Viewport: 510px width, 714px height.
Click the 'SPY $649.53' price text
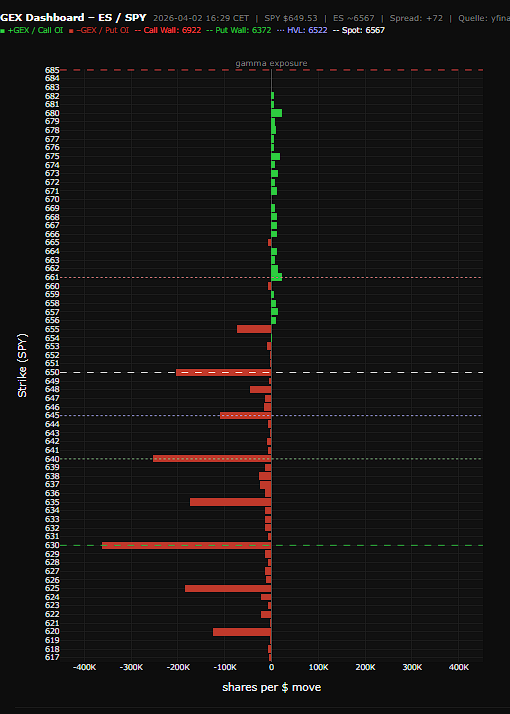point(291,18)
